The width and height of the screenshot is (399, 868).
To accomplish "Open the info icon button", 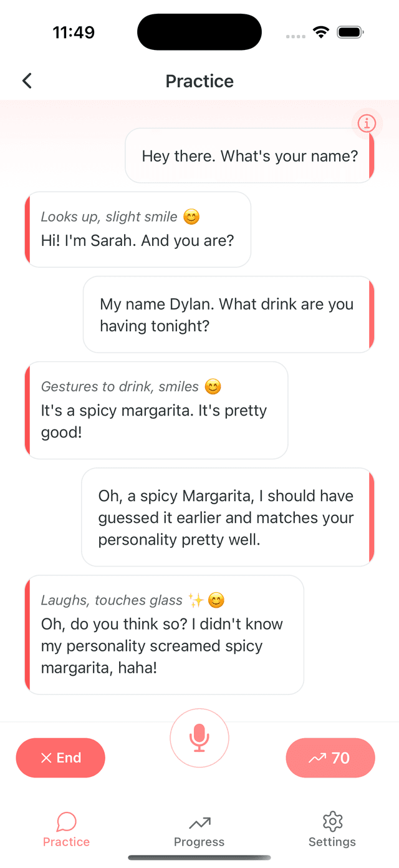I will pyautogui.click(x=367, y=124).
